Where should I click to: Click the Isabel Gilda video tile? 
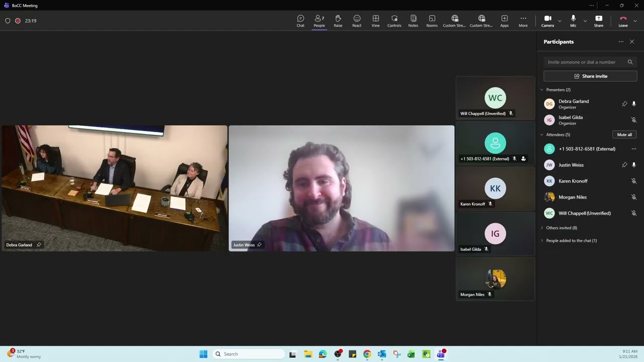coord(496,234)
